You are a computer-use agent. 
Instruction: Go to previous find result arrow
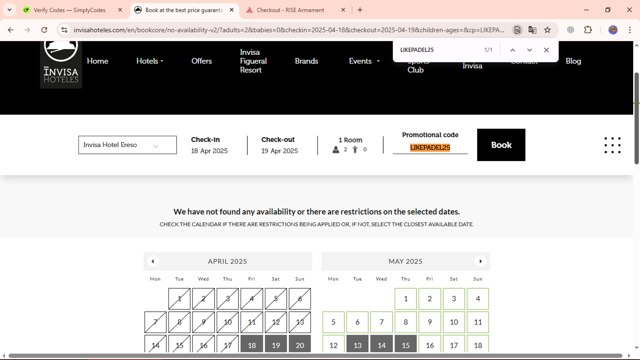click(x=513, y=50)
